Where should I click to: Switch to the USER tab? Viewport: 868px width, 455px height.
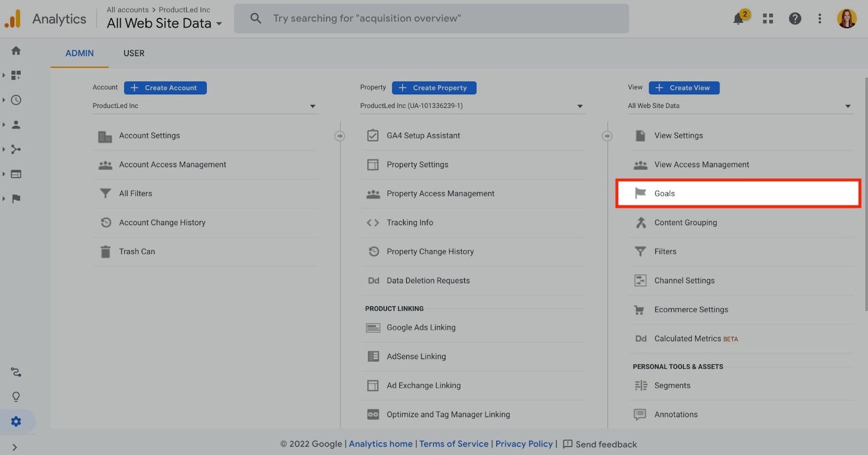(x=134, y=53)
